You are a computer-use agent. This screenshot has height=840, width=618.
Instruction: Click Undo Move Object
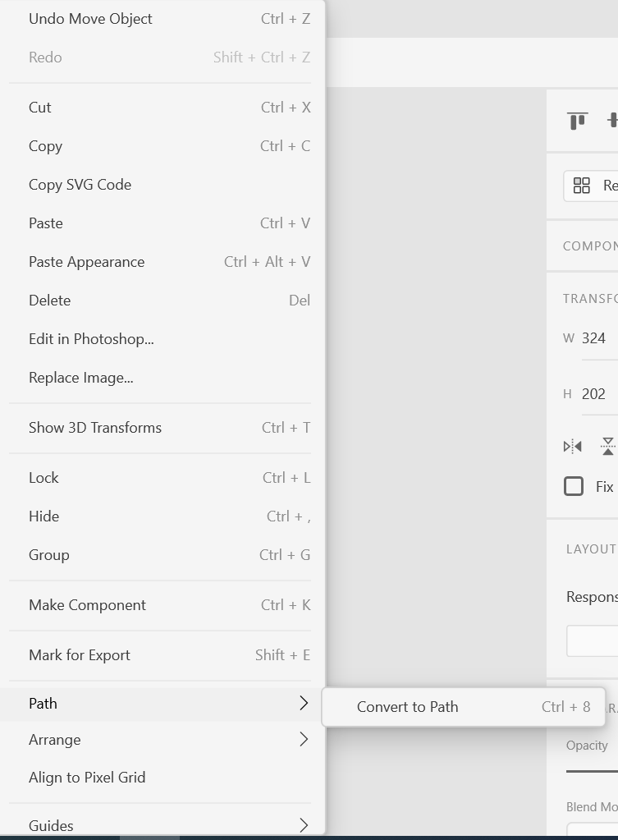click(x=90, y=18)
